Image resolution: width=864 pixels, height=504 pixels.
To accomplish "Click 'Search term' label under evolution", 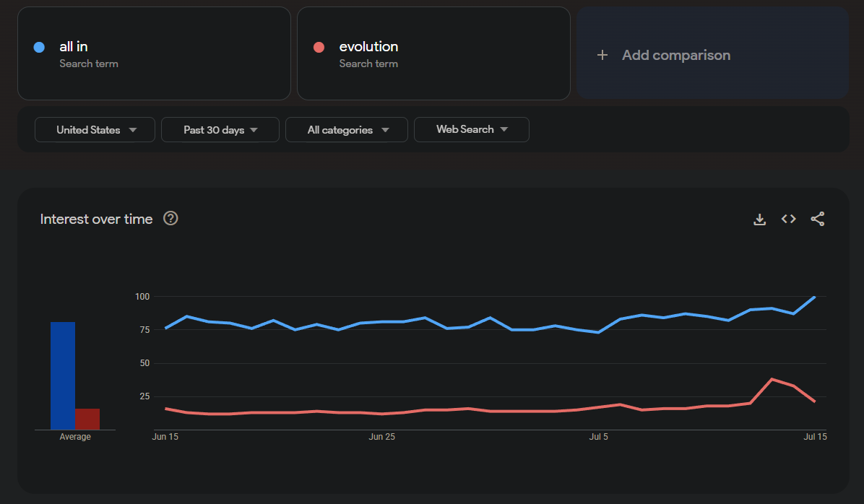I will [368, 64].
